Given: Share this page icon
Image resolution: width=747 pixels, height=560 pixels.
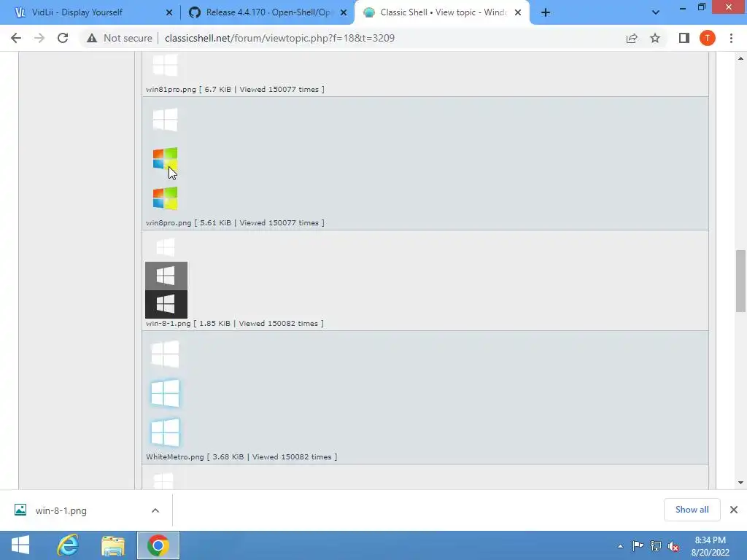Looking at the screenshot, I should (632, 38).
